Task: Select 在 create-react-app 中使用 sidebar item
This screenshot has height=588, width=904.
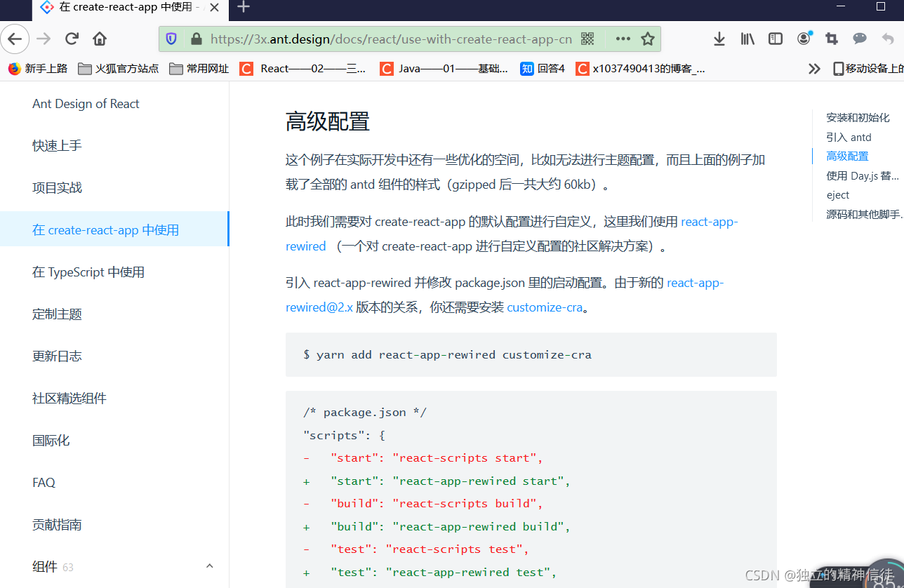Action: coord(114,230)
